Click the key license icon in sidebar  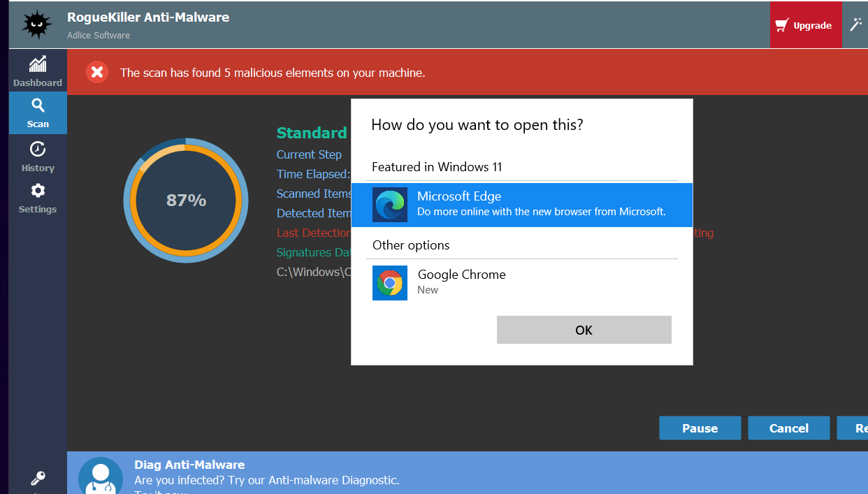[38, 479]
